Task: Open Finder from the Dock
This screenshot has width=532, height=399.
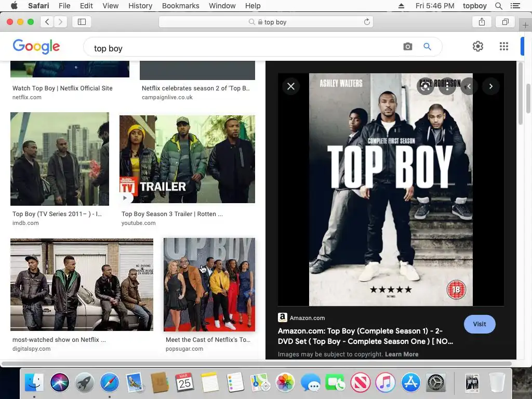Action: 34,382
